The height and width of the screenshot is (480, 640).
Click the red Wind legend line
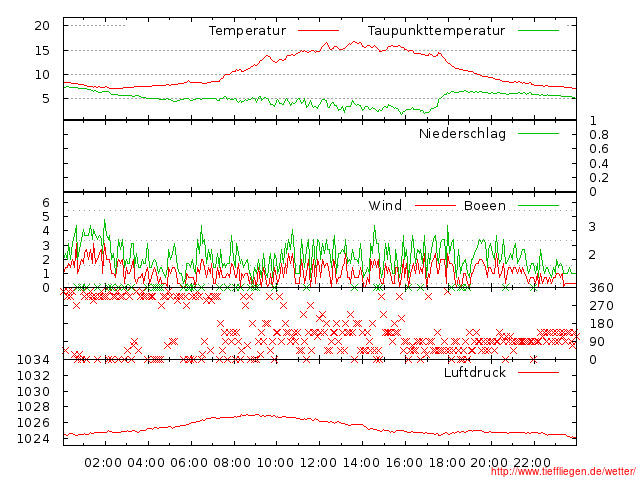[x=435, y=205]
